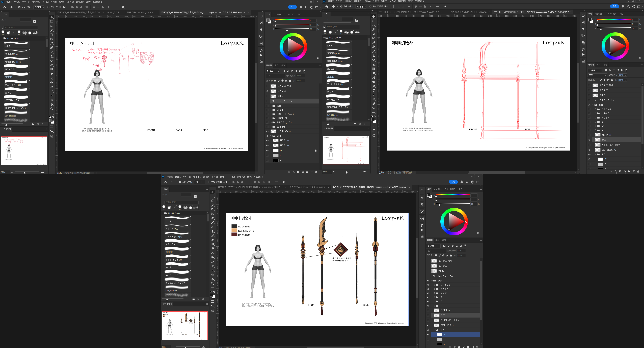Select the Eraser tool in top-left window

[52, 65]
